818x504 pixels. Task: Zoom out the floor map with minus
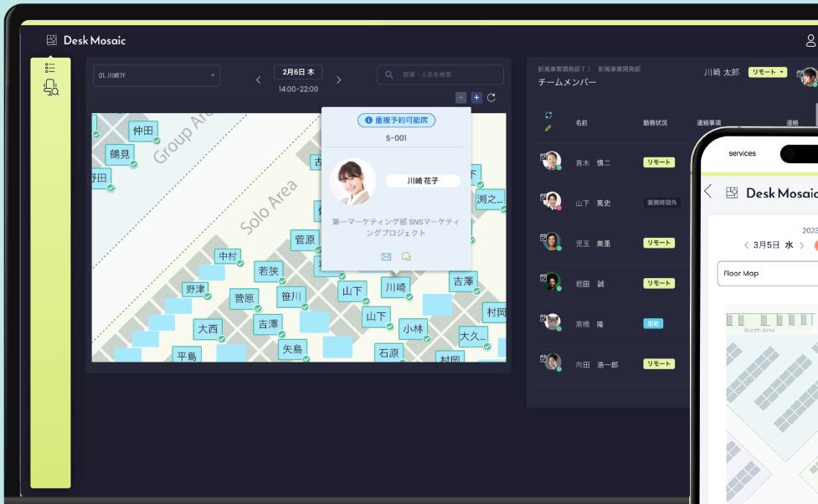[x=461, y=98]
